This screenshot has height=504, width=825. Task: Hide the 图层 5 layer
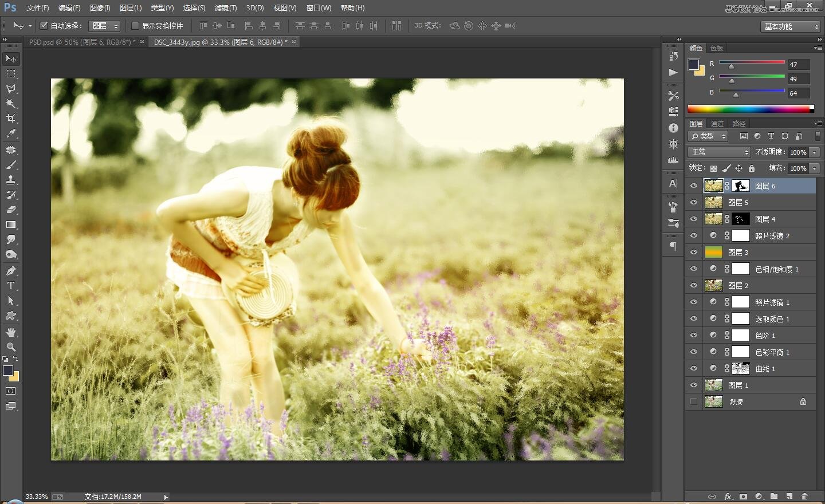point(694,202)
